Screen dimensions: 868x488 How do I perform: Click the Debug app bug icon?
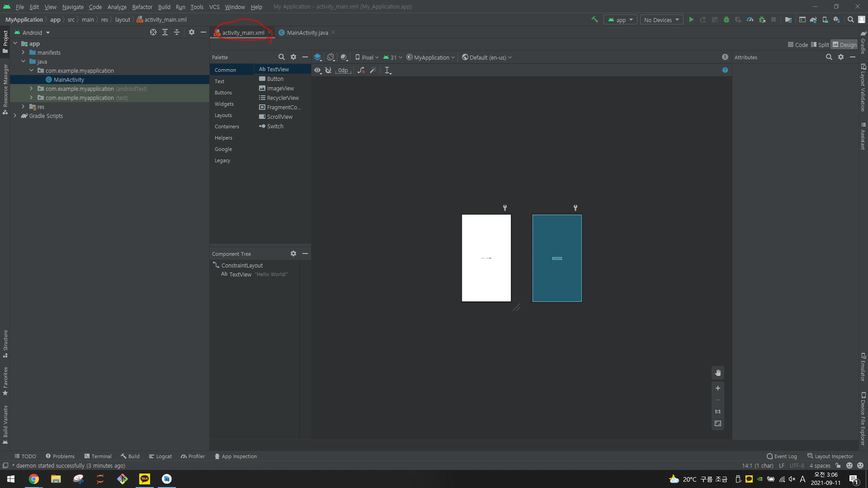(726, 19)
